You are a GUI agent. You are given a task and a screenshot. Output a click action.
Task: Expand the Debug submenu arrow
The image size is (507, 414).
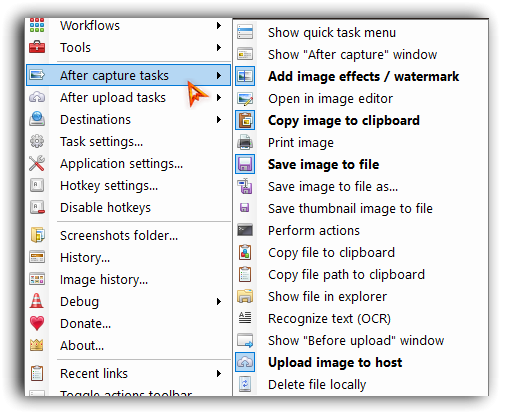click(x=219, y=301)
